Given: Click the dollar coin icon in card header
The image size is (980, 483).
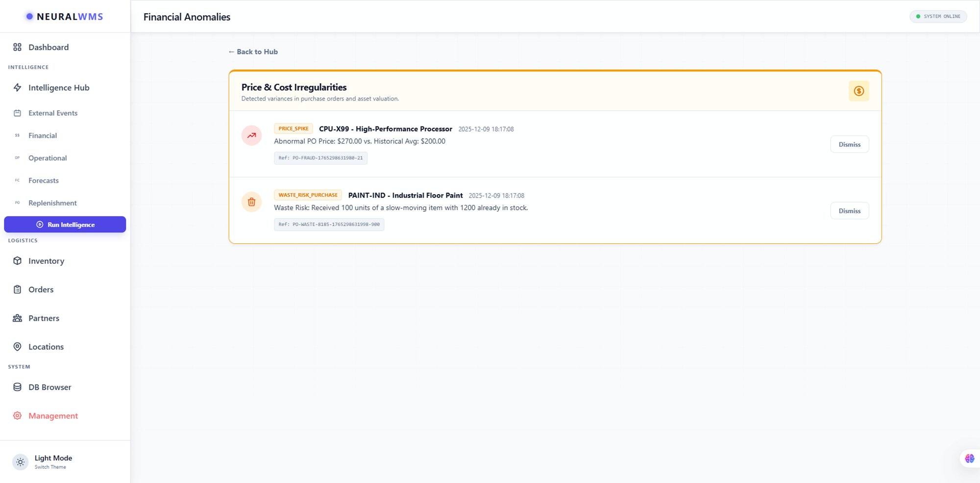Looking at the screenshot, I should click(x=858, y=91).
